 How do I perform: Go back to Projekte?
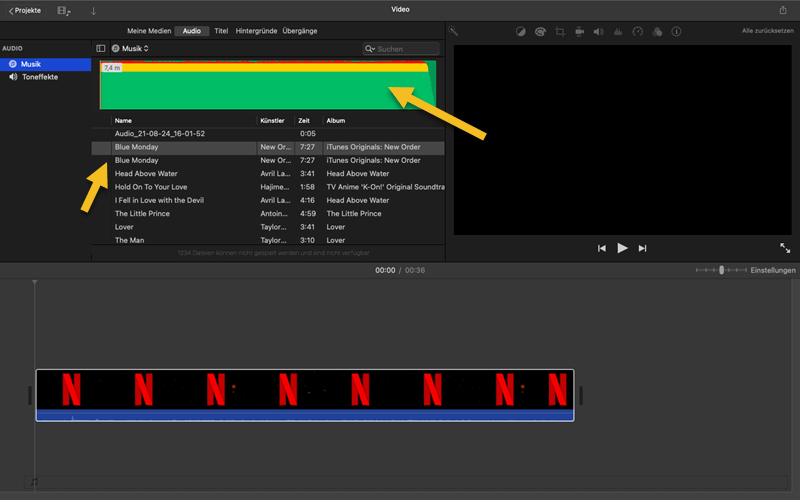[25, 10]
